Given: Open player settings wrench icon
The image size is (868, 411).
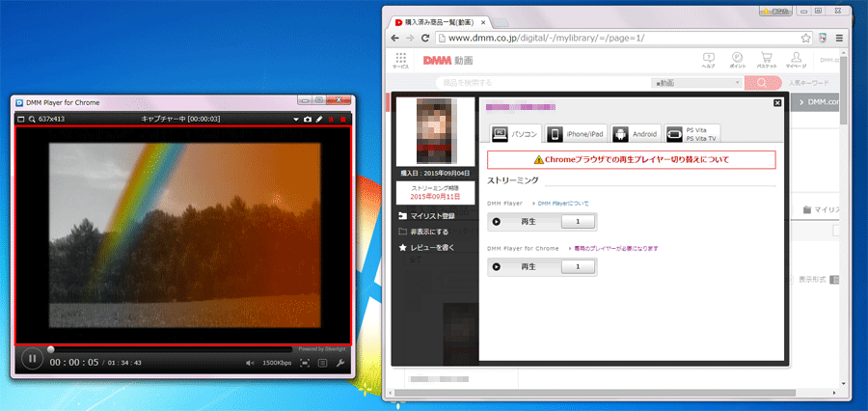Looking at the screenshot, I should pyautogui.click(x=340, y=363).
